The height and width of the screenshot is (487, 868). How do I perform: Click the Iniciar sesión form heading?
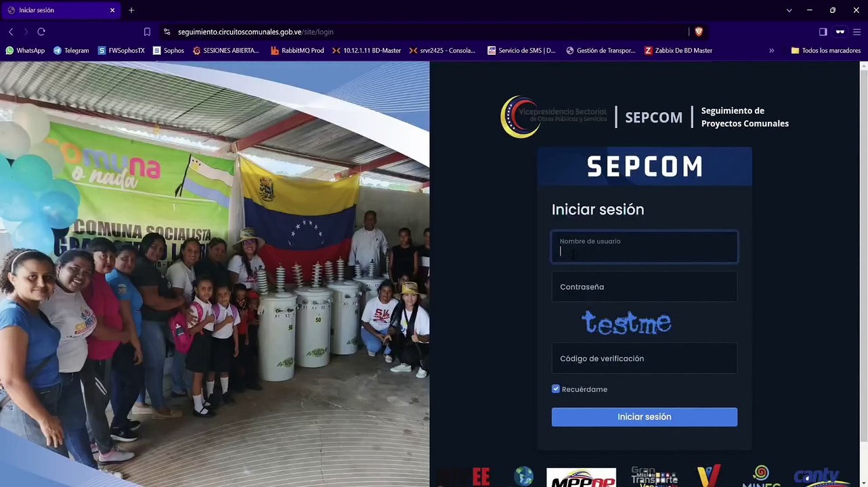pyautogui.click(x=598, y=210)
